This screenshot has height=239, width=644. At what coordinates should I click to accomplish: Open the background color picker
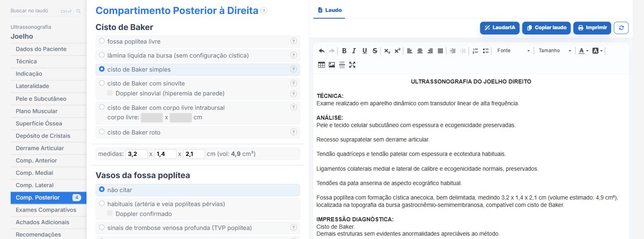pyautogui.click(x=598, y=51)
